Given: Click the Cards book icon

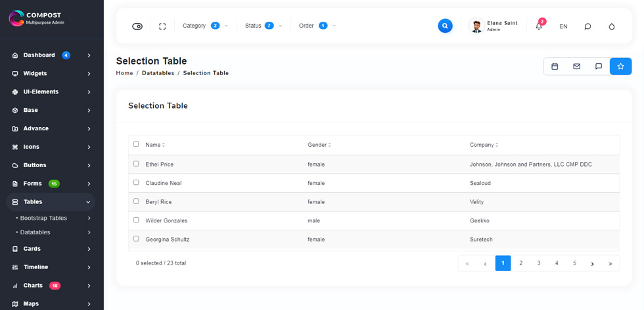Looking at the screenshot, I should pos(15,249).
